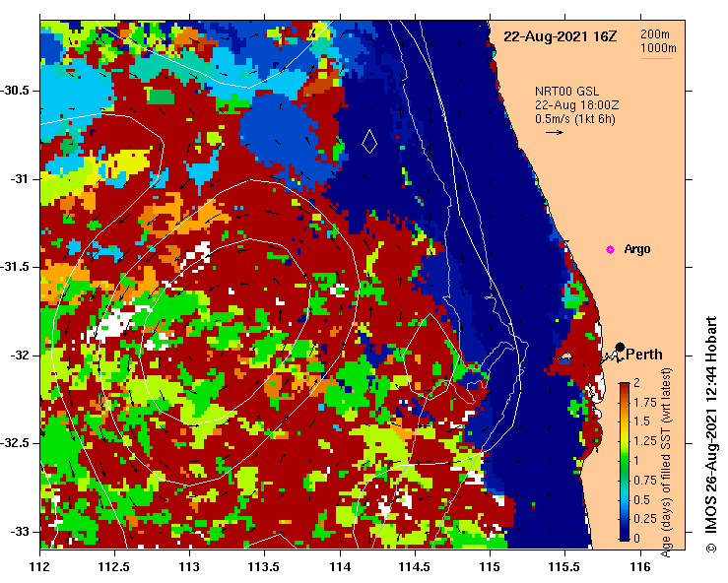Click the '-32.5' latitude axis label
The image size is (728, 583).
pyautogui.click(x=14, y=443)
